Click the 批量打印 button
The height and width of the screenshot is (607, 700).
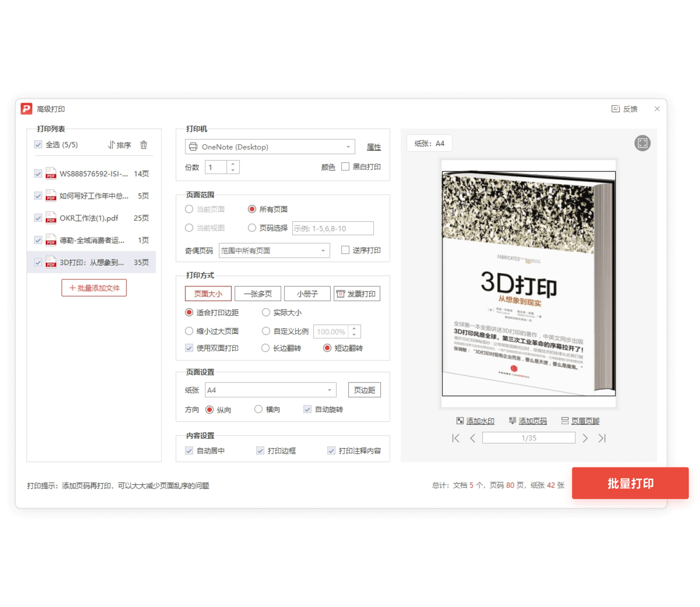630,483
